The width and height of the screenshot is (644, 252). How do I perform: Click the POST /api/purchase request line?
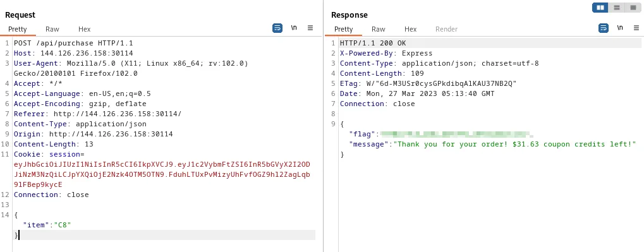coord(73,43)
